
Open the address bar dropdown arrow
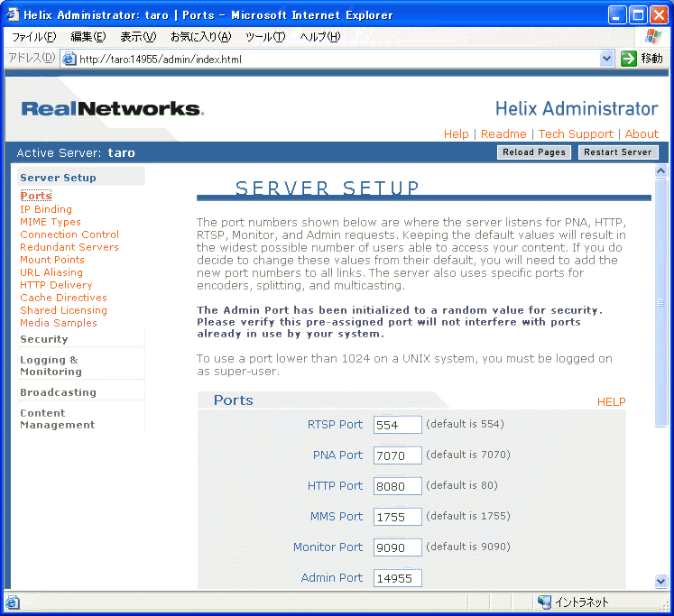pos(607,59)
